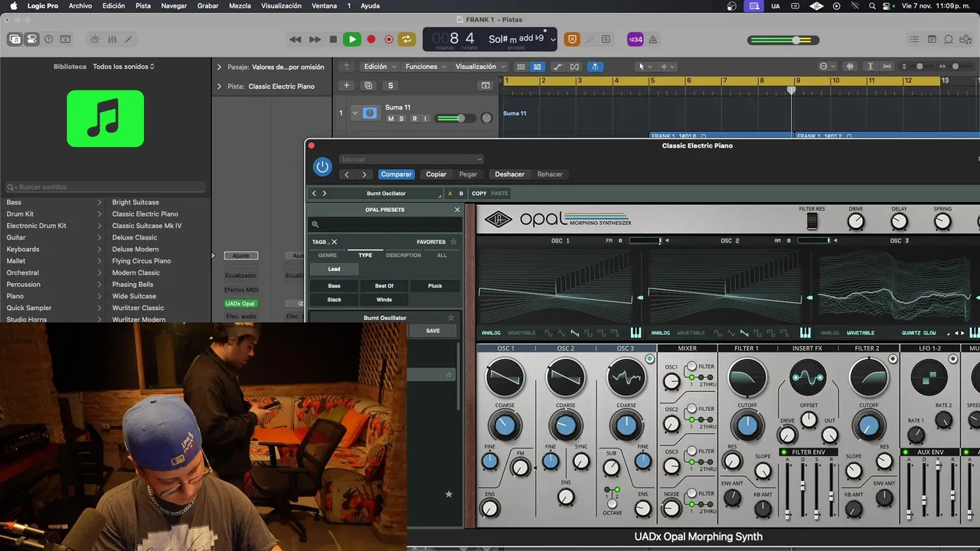Image resolution: width=980 pixels, height=551 pixels.
Task: Add a new track with plus button
Action: (x=347, y=86)
